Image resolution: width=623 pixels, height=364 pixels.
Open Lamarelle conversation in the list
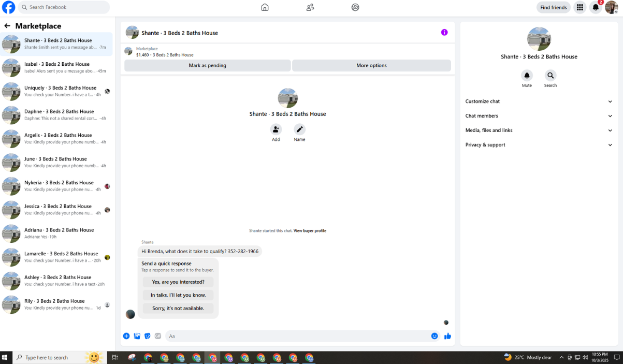pyautogui.click(x=56, y=257)
